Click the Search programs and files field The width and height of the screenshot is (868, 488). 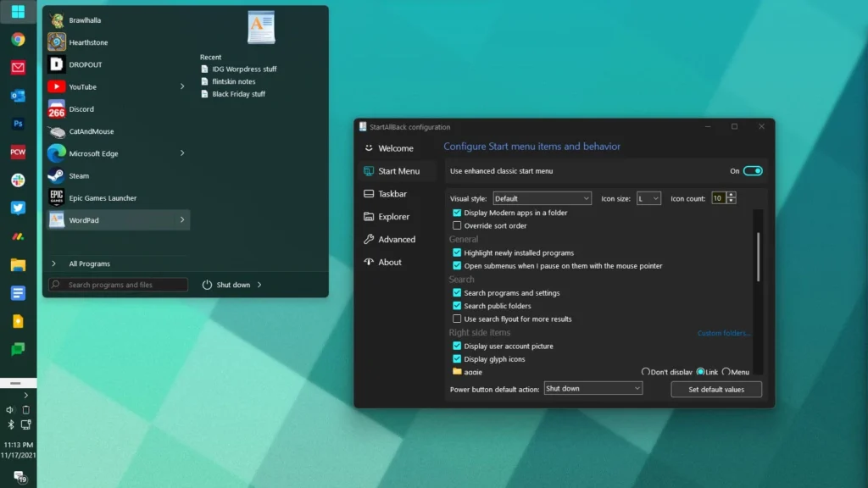click(x=119, y=285)
